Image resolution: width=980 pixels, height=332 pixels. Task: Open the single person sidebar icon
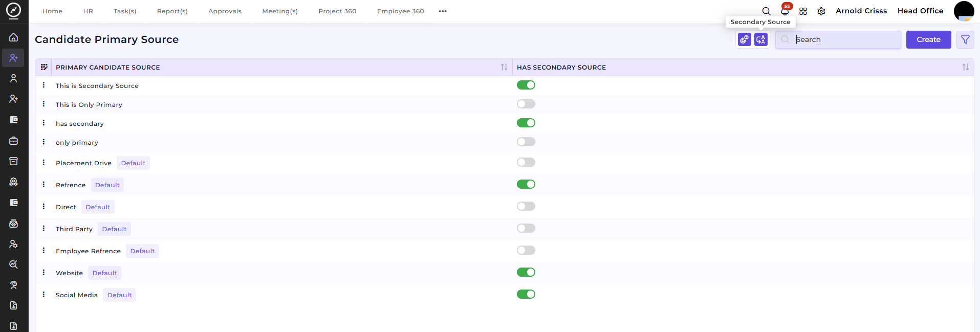click(x=14, y=78)
